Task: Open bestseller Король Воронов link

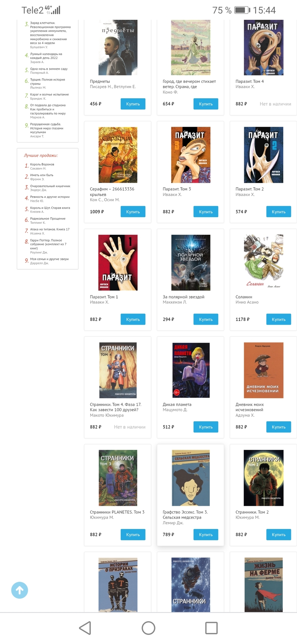Action: click(x=42, y=164)
